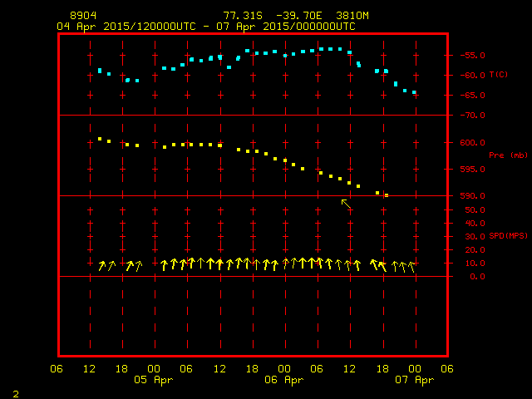Screen dimensions: 532x399
Task: Click the 18 tick label before 07 Apr 00
Action: [x=382, y=369]
